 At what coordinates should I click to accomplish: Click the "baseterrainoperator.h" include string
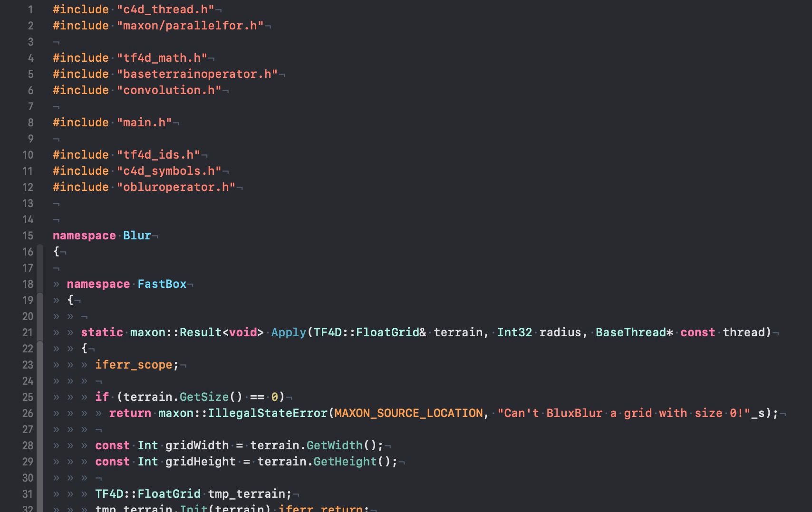(197, 74)
